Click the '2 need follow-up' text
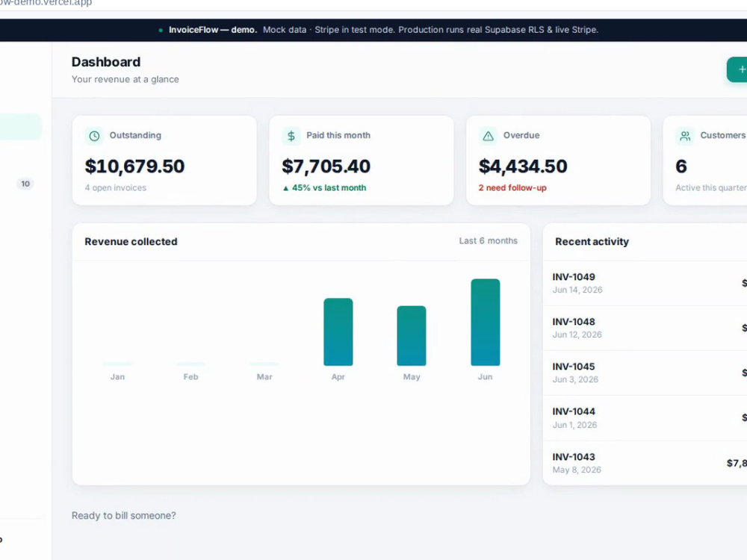 coord(512,187)
